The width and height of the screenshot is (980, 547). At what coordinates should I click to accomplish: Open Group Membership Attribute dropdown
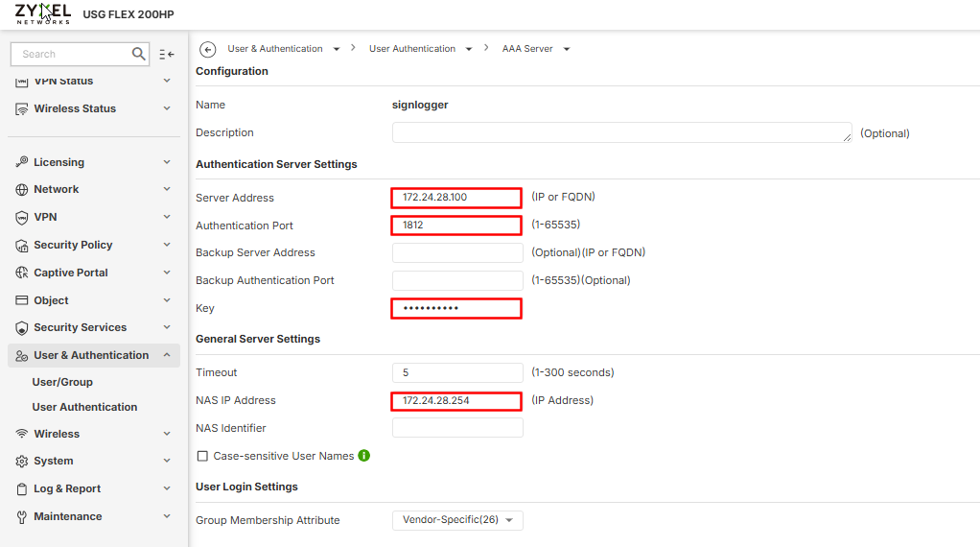[457, 520]
